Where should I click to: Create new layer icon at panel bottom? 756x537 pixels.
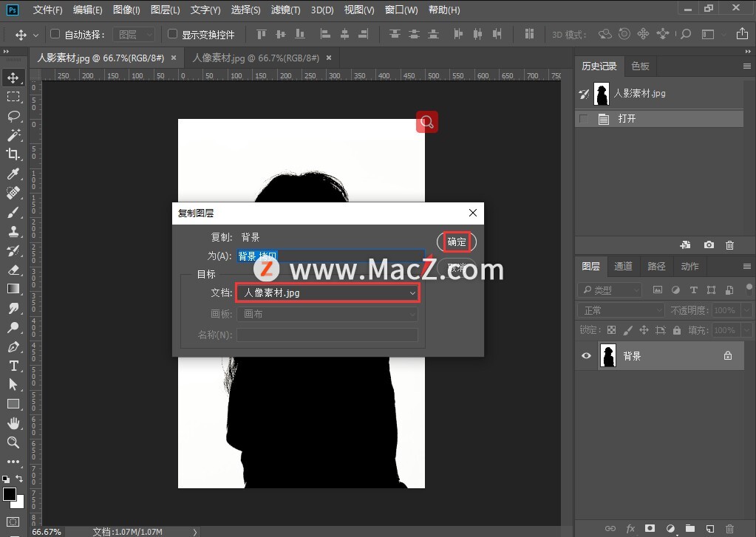tap(709, 528)
